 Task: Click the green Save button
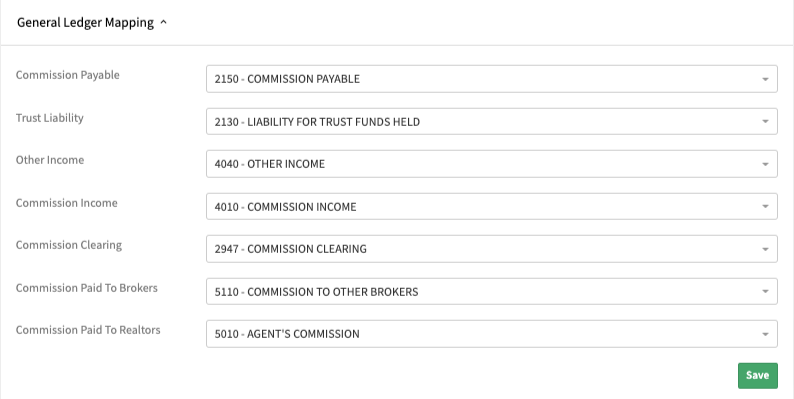tap(758, 376)
